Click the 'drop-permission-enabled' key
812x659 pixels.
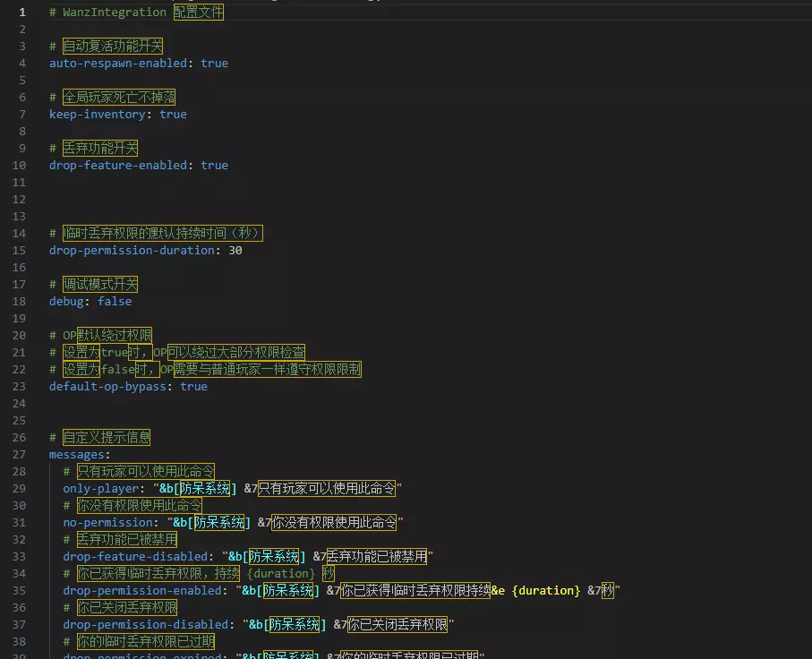[x=142, y=591]
